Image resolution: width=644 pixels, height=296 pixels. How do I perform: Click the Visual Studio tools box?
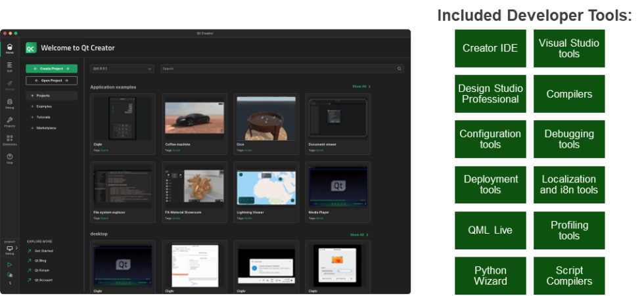pos(569,49)
